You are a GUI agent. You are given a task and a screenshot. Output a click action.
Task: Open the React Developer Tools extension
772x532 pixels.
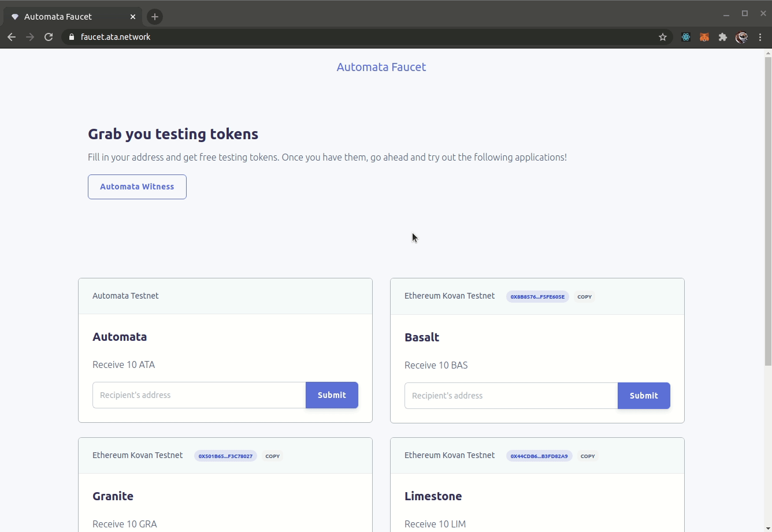click(686, 37)
